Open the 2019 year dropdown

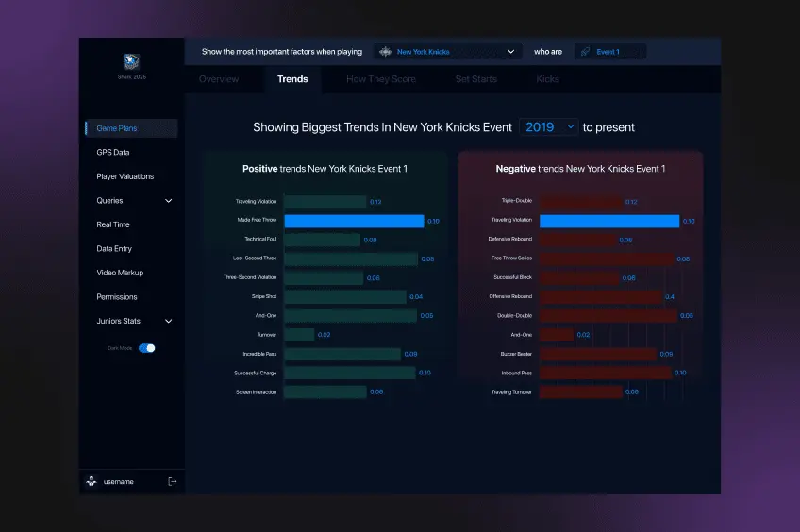click(548, 127)
